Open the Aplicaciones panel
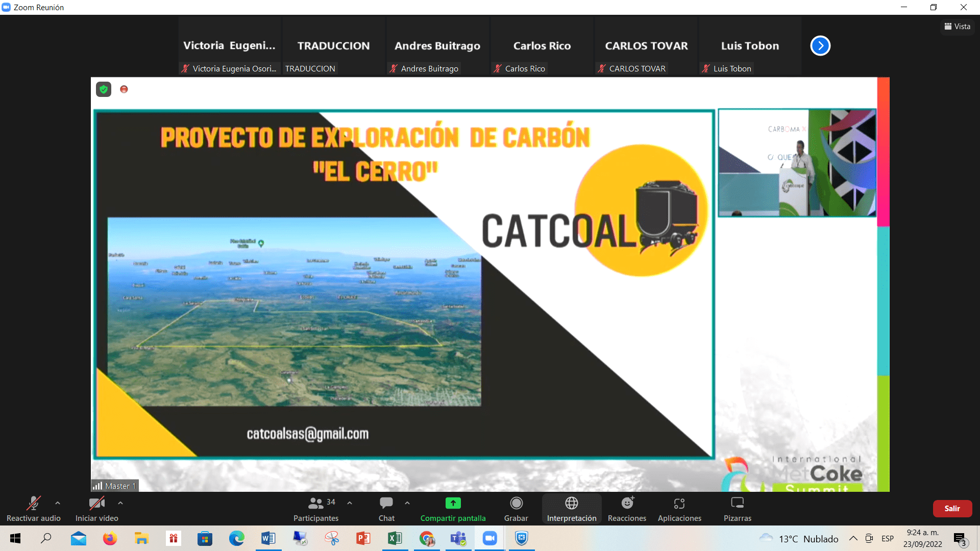The image size is (980, 551). 679,509
